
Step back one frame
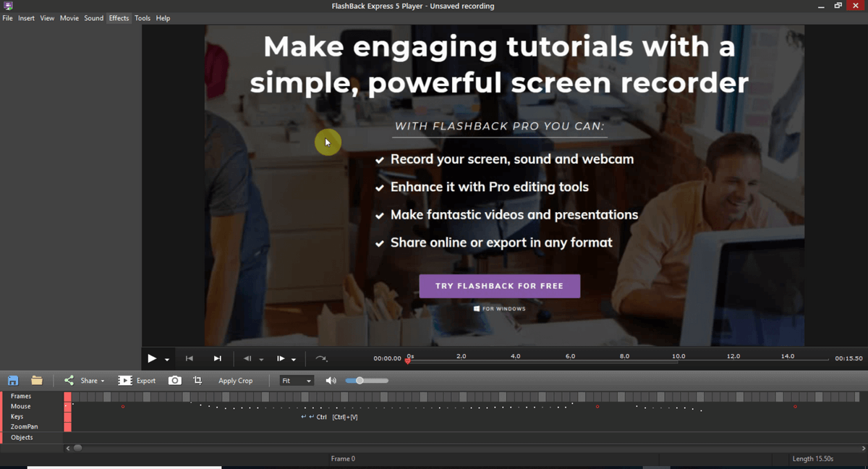coord(247,358)
